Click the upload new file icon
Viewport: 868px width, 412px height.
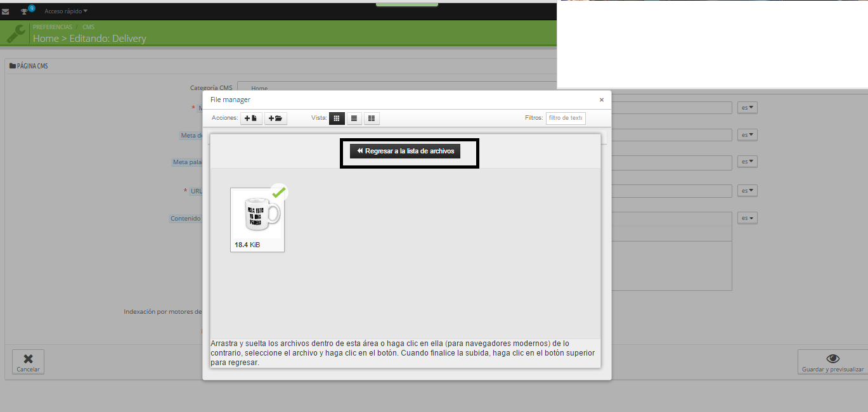pos(251,119)
